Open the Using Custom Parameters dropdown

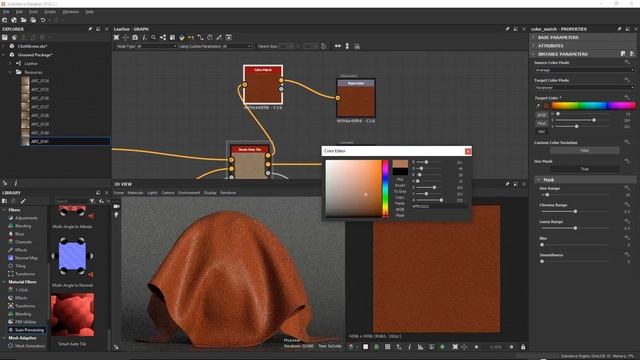215,46
